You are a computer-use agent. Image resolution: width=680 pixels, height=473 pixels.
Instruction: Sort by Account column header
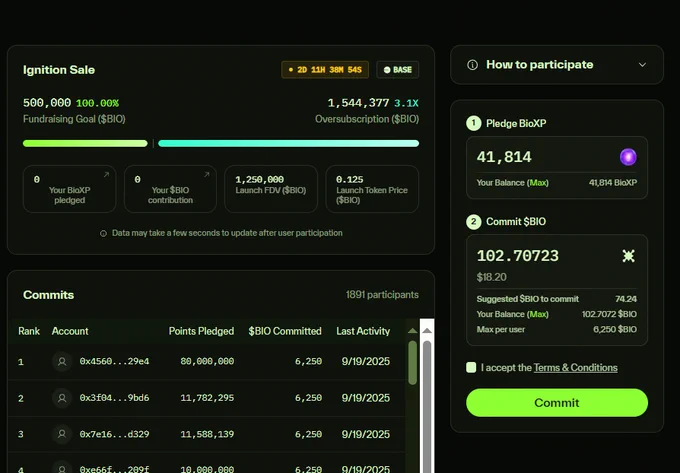pyautogui.click(x=70, y=331)
